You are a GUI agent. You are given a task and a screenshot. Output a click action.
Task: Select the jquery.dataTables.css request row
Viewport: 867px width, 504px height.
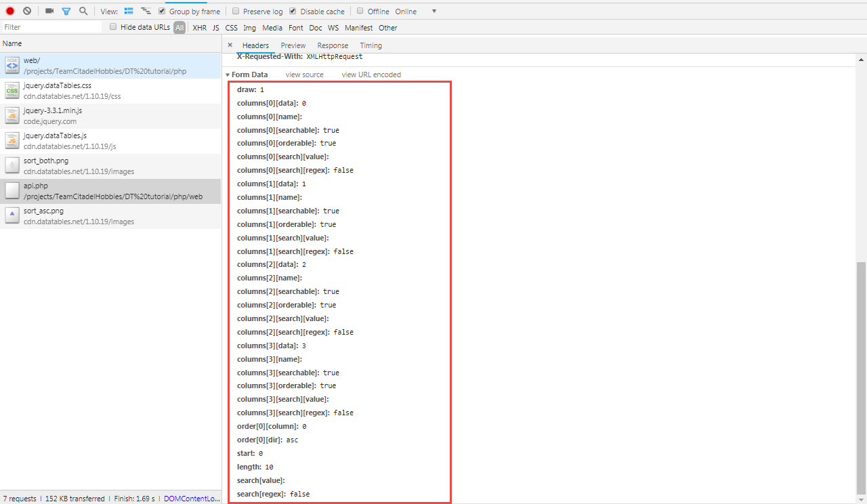(x=110, y=91)
